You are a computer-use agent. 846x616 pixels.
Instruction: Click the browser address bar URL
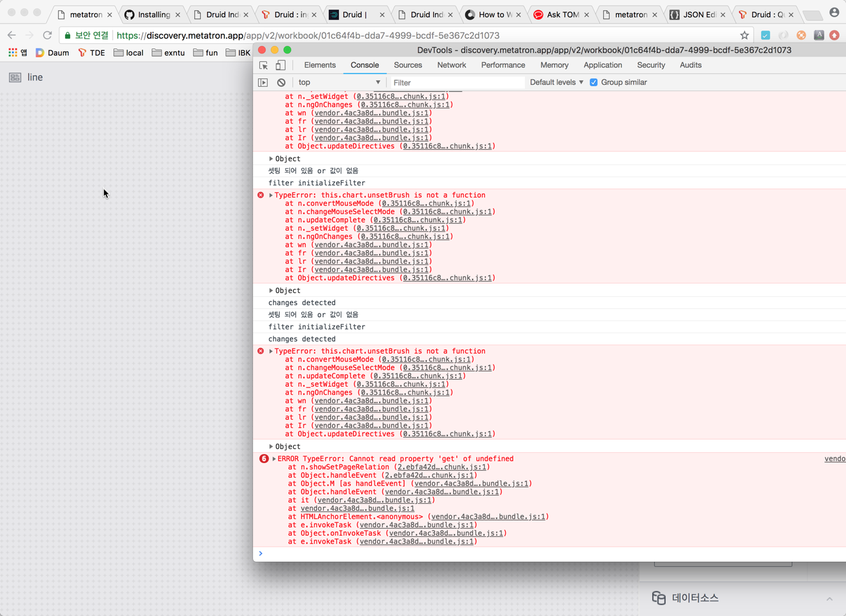[x=308, y=36]
